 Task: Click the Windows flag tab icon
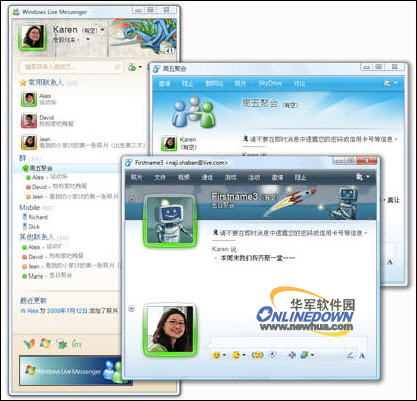45,344
